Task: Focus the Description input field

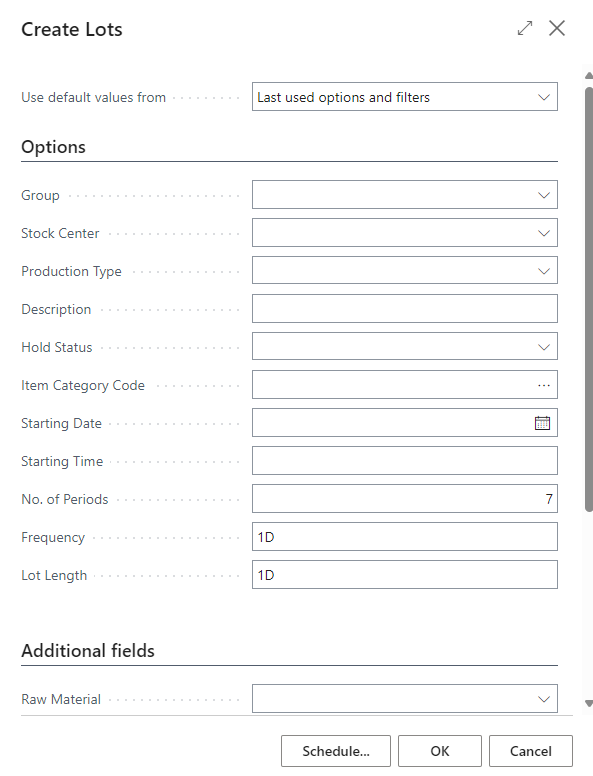Action: [405, 309]
